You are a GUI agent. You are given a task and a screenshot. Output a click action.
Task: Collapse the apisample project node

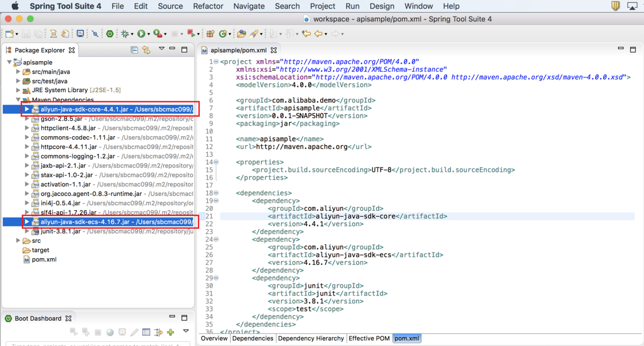pyautogui.click(x=9, y=62)
